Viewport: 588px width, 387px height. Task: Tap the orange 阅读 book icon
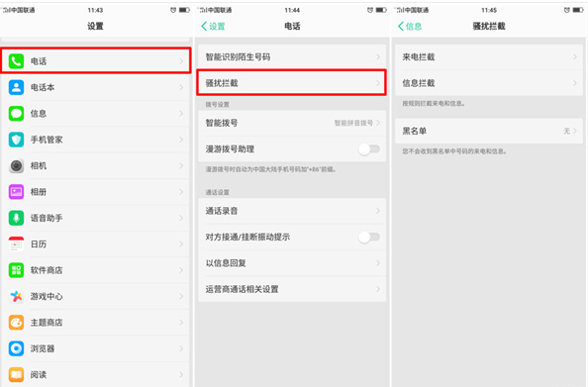point(16,374)
